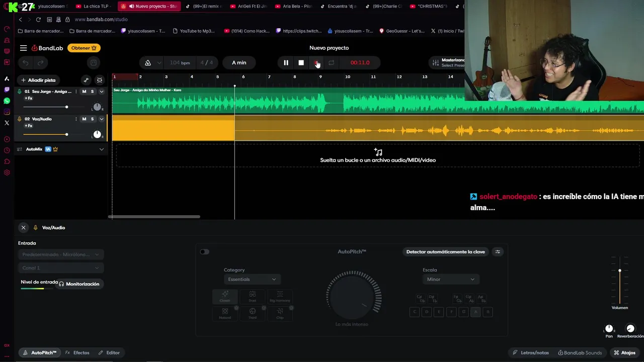Image resolution: width=644 pixels, height=362 pixels.
Task: Open the Canal 1 channel dropdown
Action: [60, 268]
